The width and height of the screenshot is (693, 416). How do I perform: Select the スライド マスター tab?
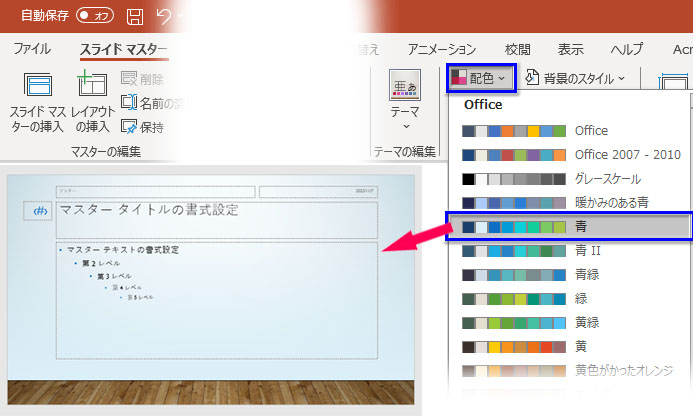tap(123, 50)
